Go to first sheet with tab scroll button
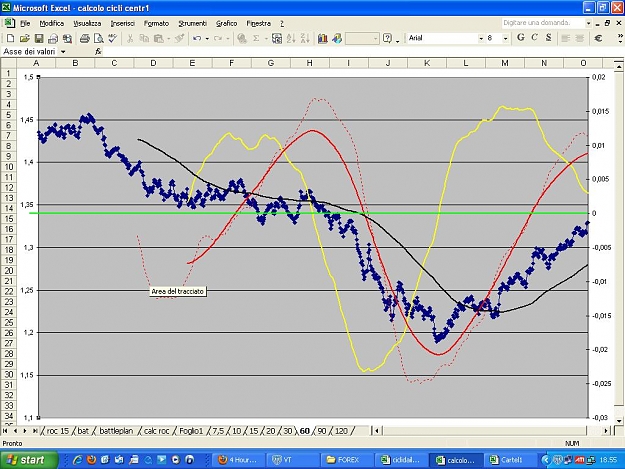Image resolution: width=625 pixels, height=469 pixels. (5, 431)
